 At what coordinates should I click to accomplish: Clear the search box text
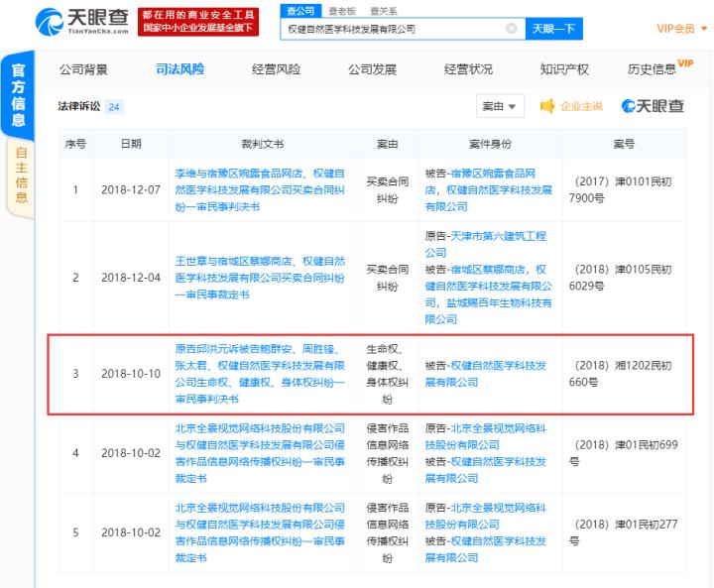pyautogui.click(x=512, y=29)
